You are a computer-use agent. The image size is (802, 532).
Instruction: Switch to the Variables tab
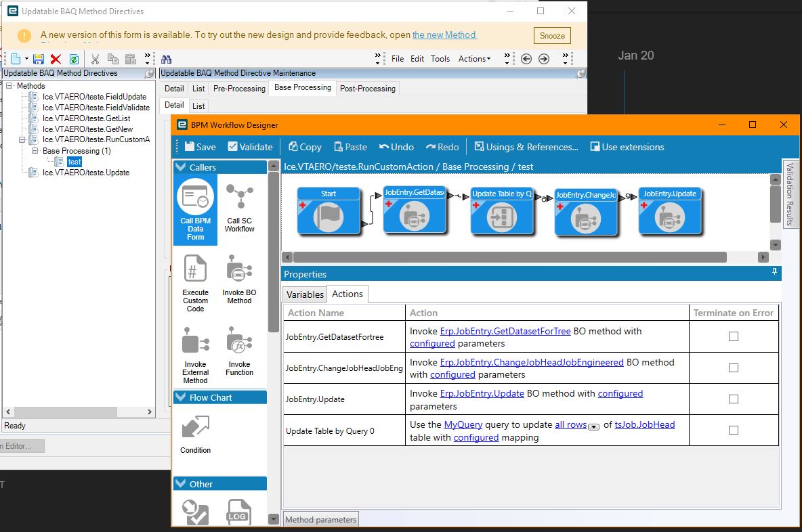pos(305,294)
